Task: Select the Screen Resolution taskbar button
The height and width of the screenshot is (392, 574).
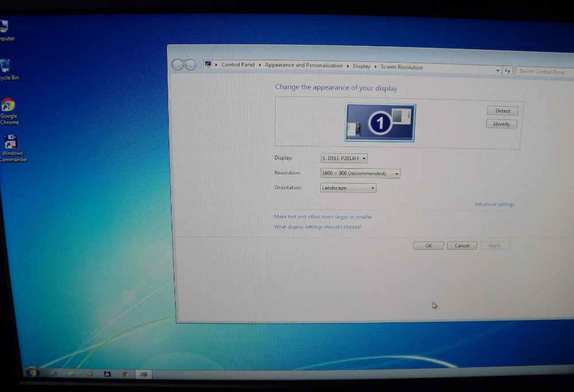Action: pyautogui.click(x=143, y=374)
